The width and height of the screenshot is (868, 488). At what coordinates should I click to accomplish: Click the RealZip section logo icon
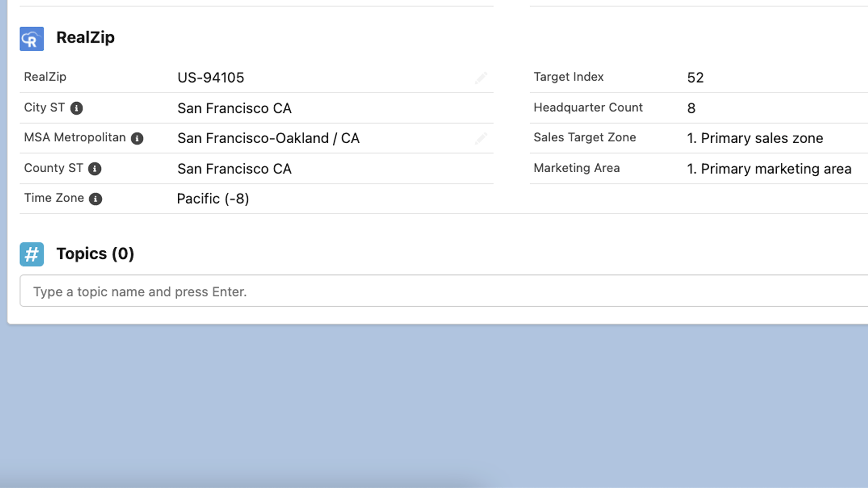click(32, 39)
